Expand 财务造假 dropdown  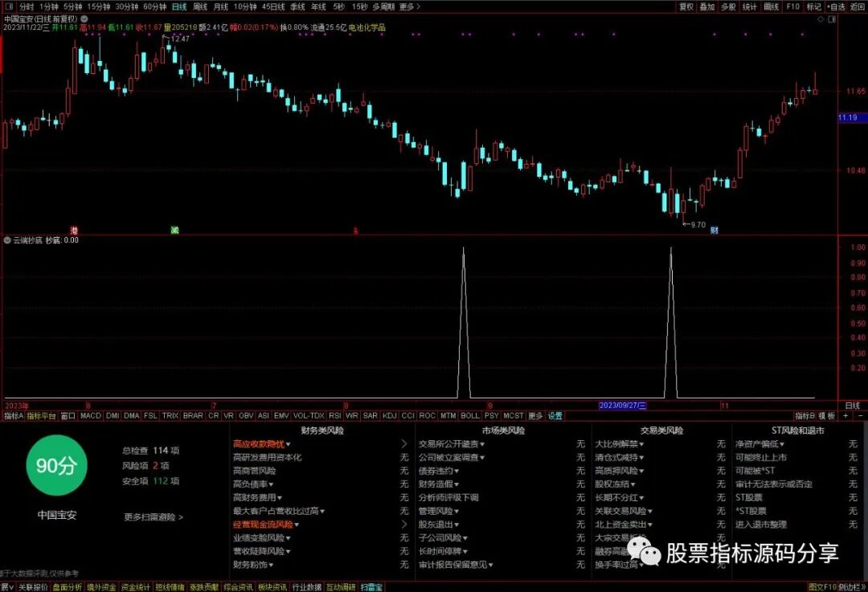(439, 484)
